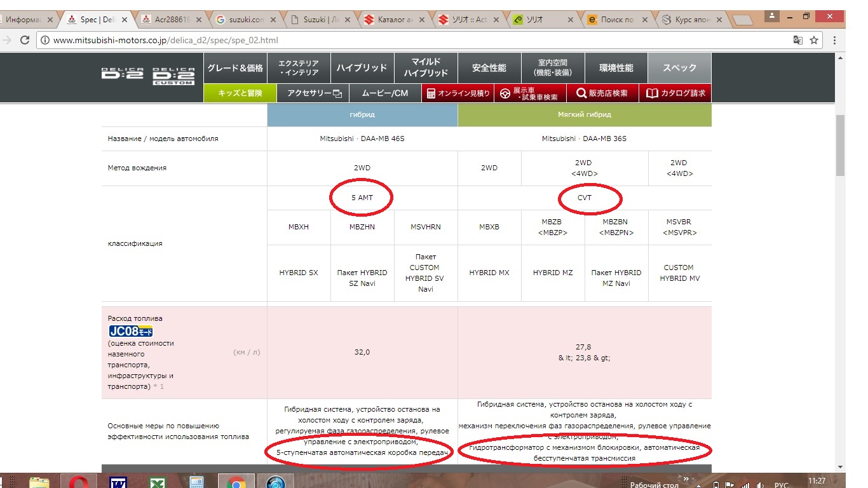Screen dimensions: 868x488
Task: Open Word from the taskbar
Action: 118,483
